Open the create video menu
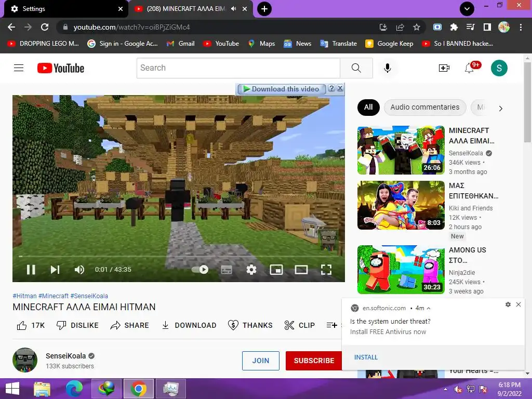The width and height of the screenshot is (532, 399). 444,68
